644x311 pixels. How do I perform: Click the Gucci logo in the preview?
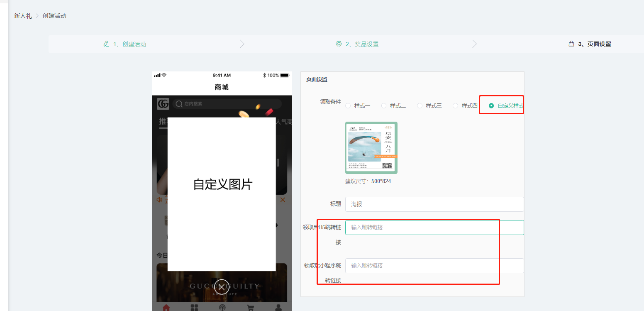coord(163,104)
